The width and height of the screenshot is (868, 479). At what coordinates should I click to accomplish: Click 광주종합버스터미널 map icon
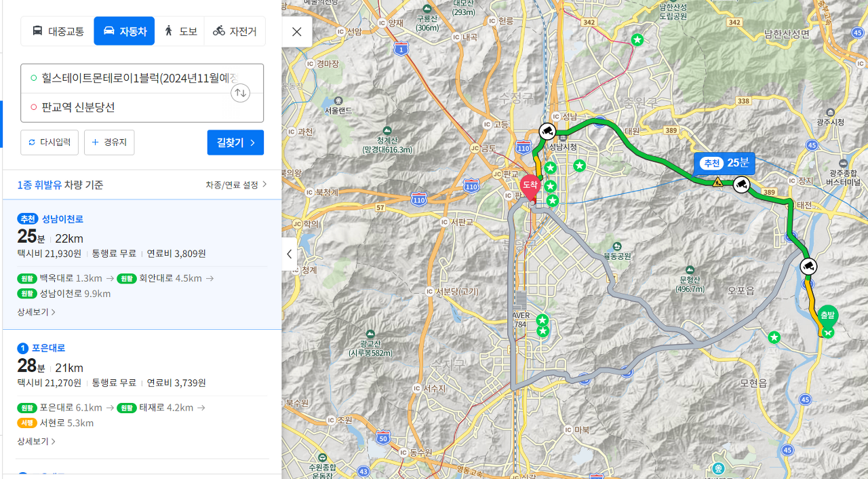pos(843,164)
